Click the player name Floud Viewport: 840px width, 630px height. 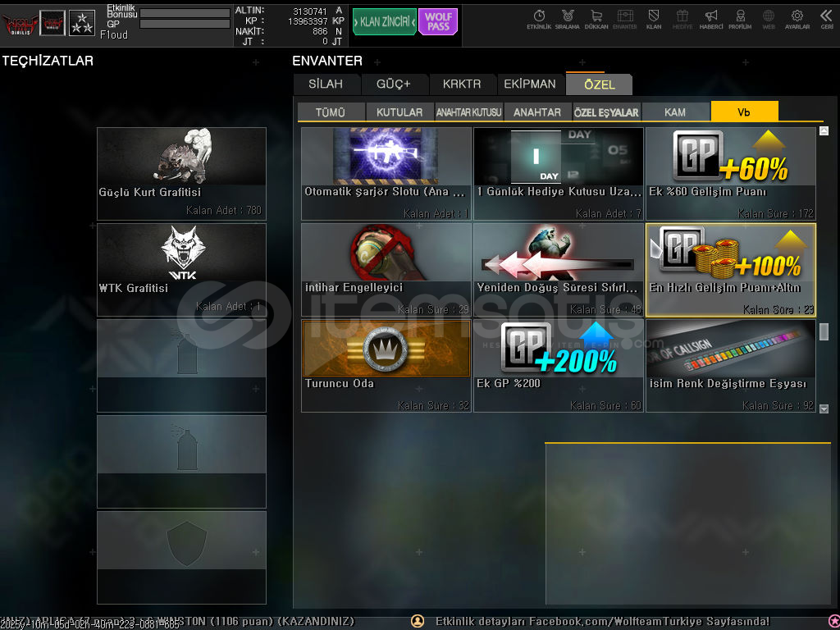tap(113, 34)
